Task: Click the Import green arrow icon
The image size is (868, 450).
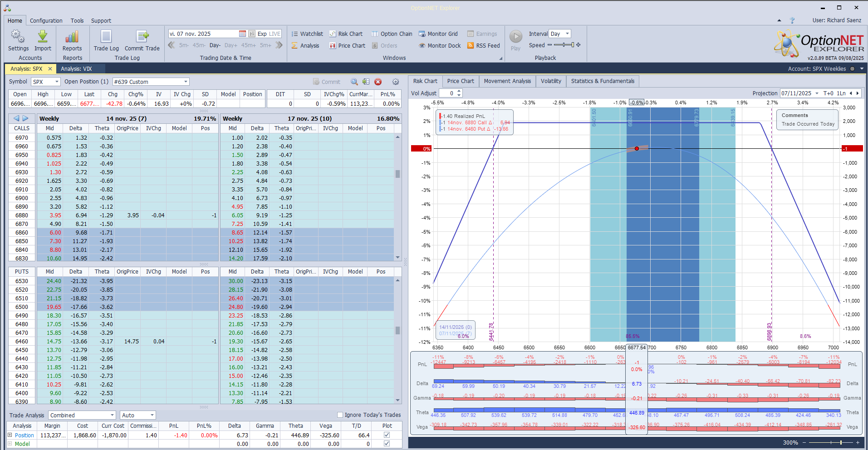Action: pyautogui.click(x=43, y=36)
